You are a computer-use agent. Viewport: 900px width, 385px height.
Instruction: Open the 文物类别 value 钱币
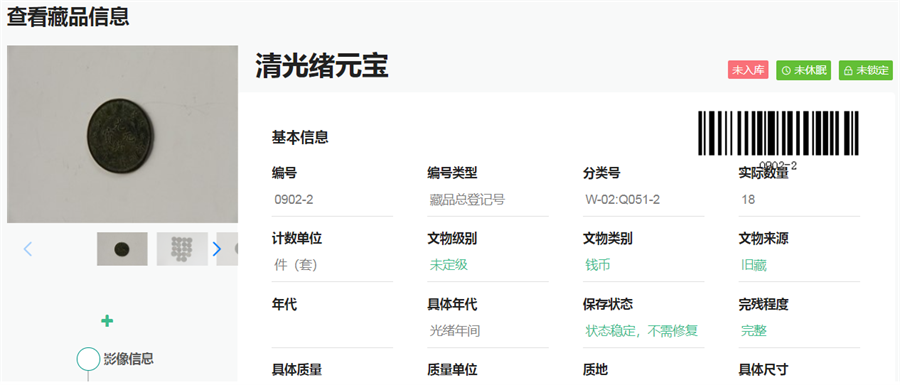598,266
